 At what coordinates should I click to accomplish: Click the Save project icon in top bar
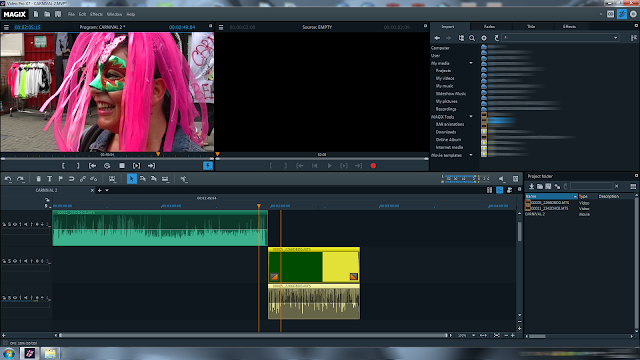(x=58, y=14)
